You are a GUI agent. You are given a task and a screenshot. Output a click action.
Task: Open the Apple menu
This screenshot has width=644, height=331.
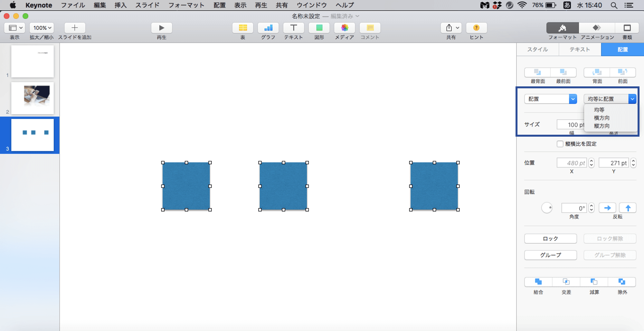pyautogui.click(x=13, y=5)
